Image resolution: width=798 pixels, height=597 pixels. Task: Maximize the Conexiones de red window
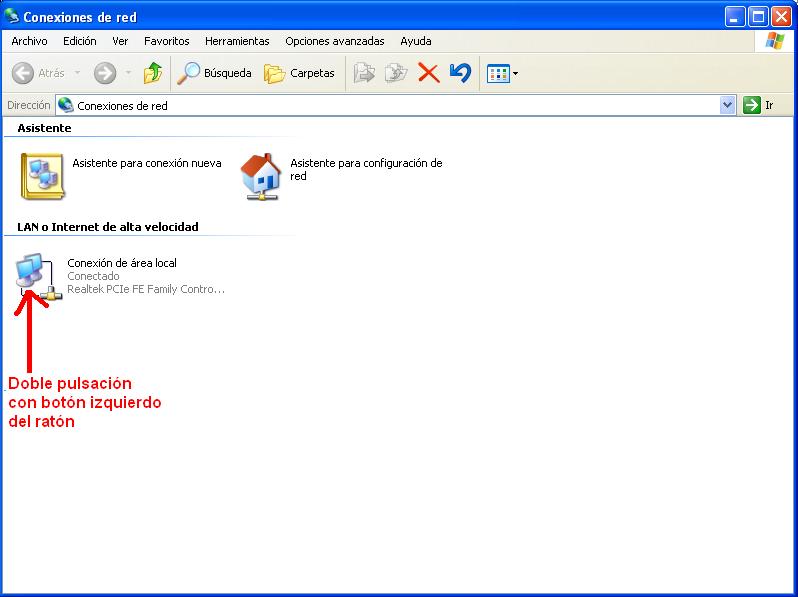[758, 17]
